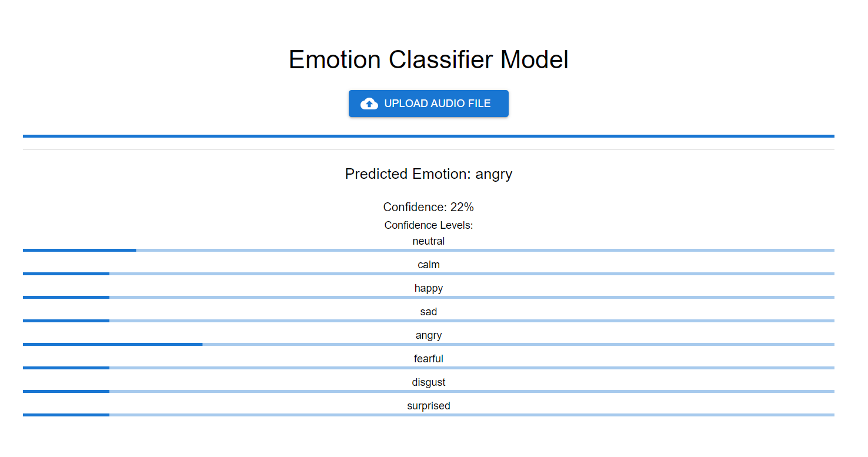868x457 pixels.
Task: Click the sad confidence progress bar
Action: coord(429,321)
